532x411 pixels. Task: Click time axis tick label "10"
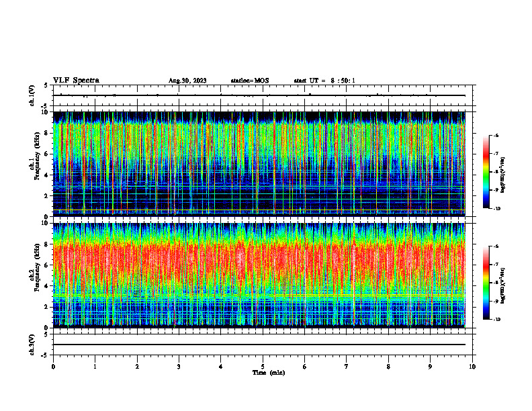(x=472, y=367)
